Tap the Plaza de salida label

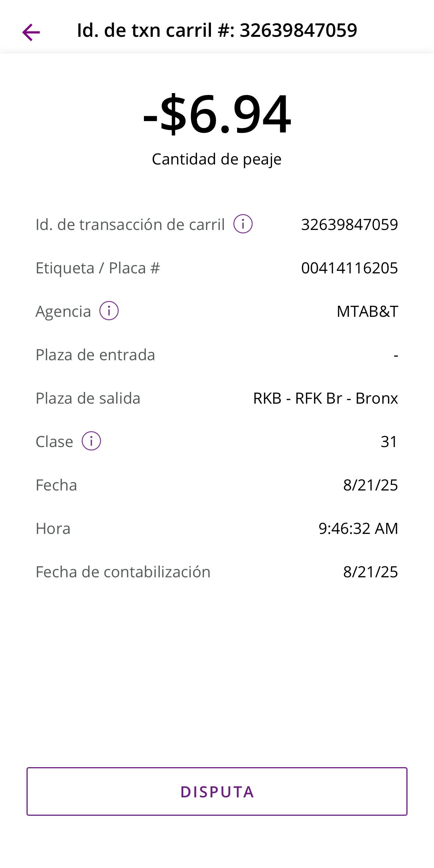88,398
